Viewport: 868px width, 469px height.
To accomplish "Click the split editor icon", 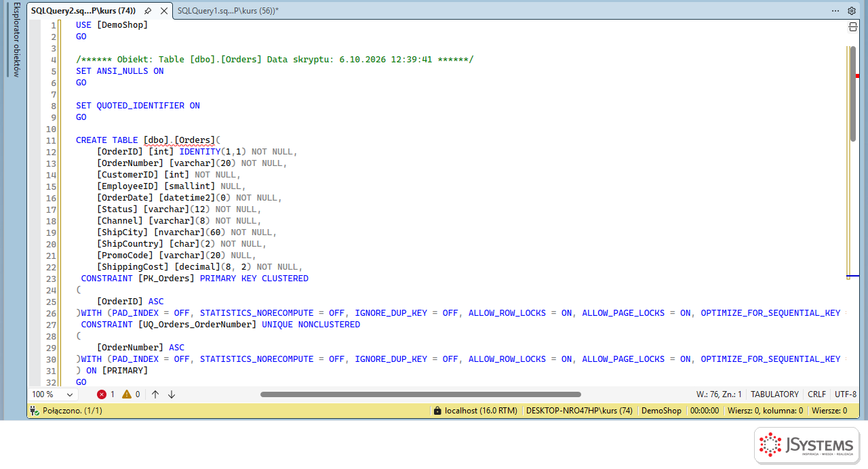I will 853,26.
